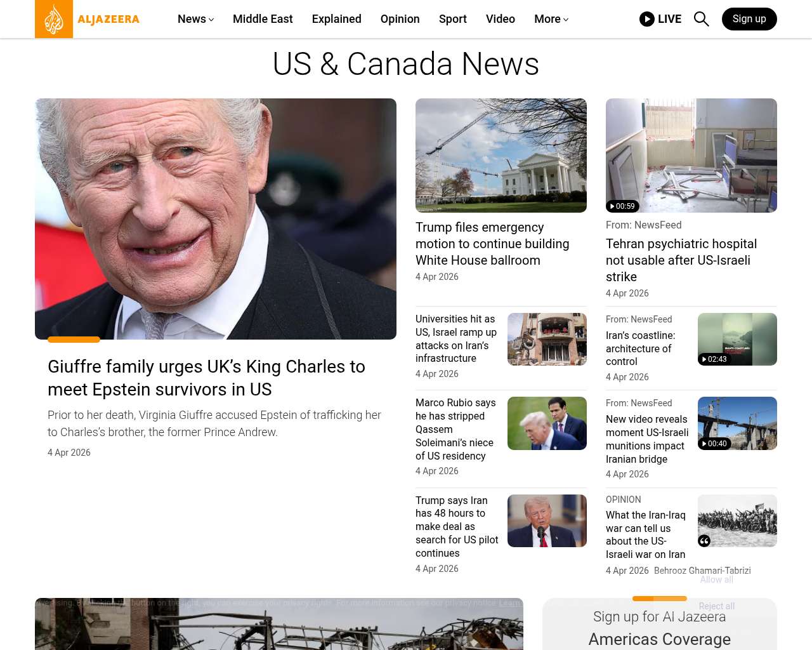Play the 00:59 Tehran hospital video
The height and width of the screenshot is (650, 812).
tap(622, 206)
